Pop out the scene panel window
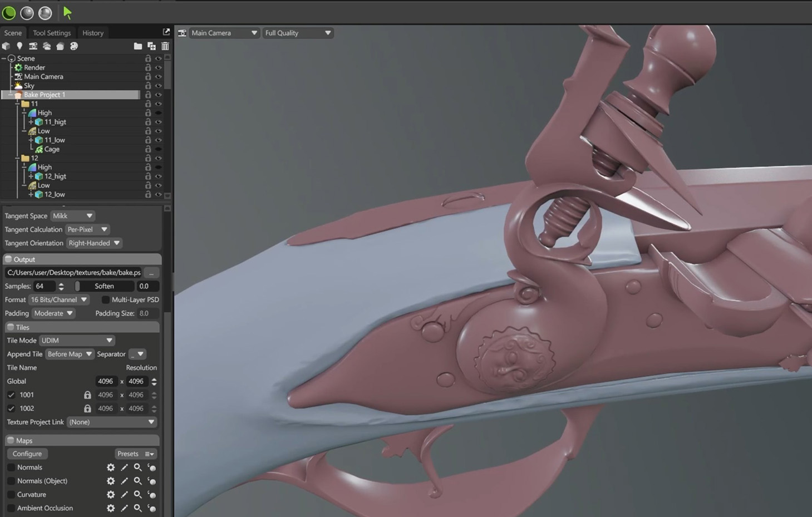The height and width of the screenshot is (517, 812). coord(166,32)
